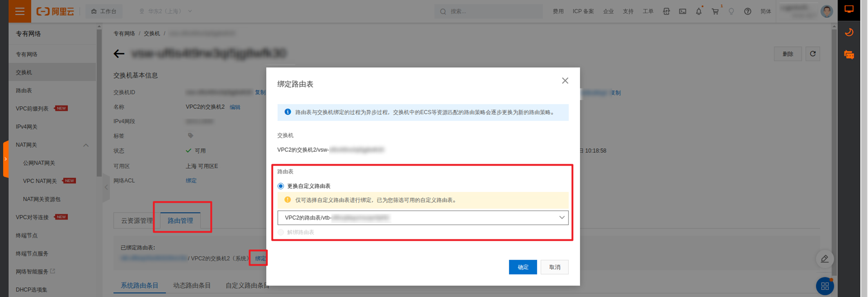Click the floating edit pencil icon
Viewport: 868px width, 297px height.
pyautogui.click(x=825, y=259)
